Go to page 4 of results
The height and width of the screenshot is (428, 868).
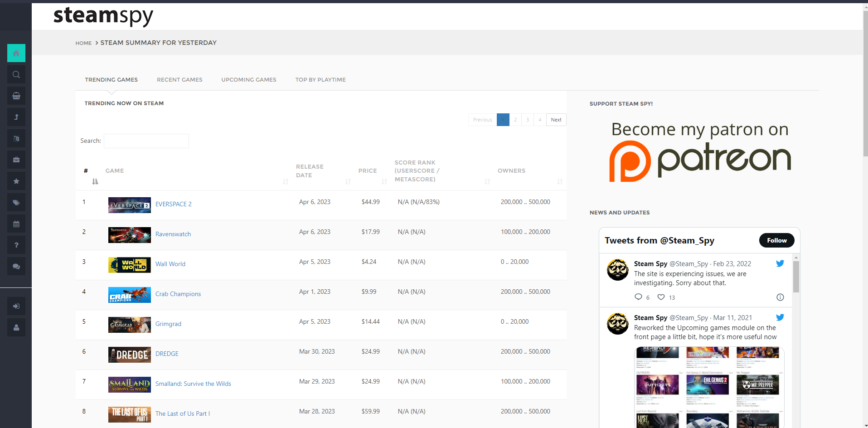540,120
